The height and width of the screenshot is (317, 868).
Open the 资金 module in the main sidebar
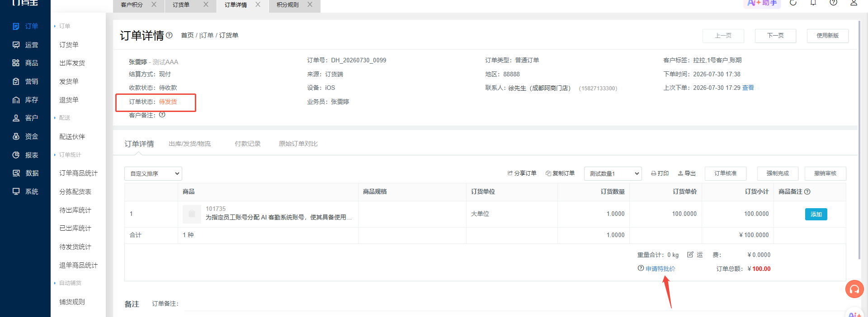point(25,136)
